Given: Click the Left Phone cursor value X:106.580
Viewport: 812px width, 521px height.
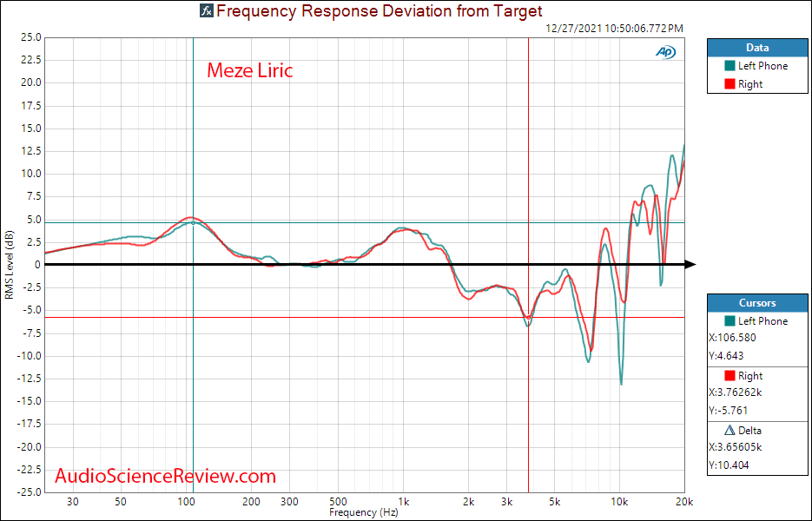Looking at the screenshot, I should 732,338.
